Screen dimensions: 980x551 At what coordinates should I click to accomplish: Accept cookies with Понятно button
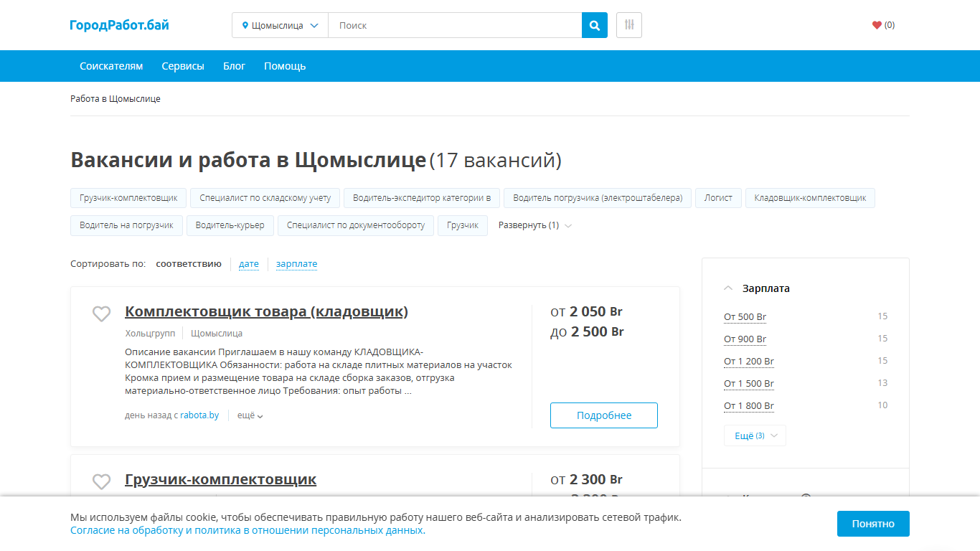(873, 524)
